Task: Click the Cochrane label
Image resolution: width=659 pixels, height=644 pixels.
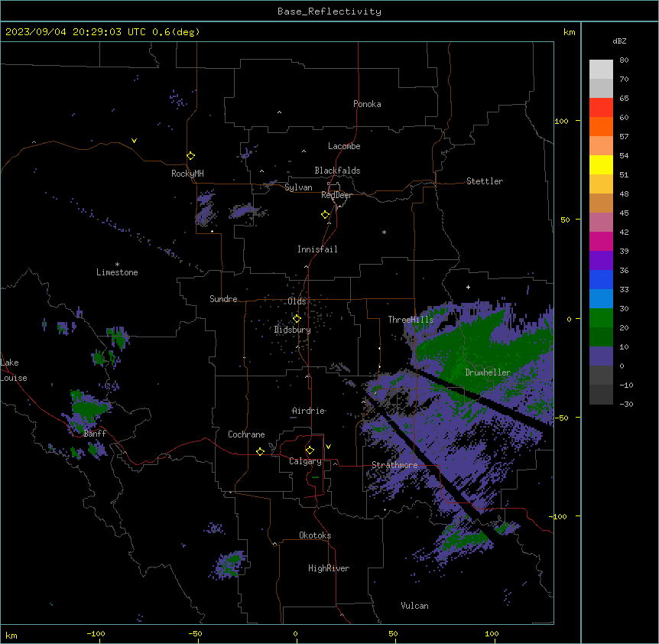Action: [246, 434]
